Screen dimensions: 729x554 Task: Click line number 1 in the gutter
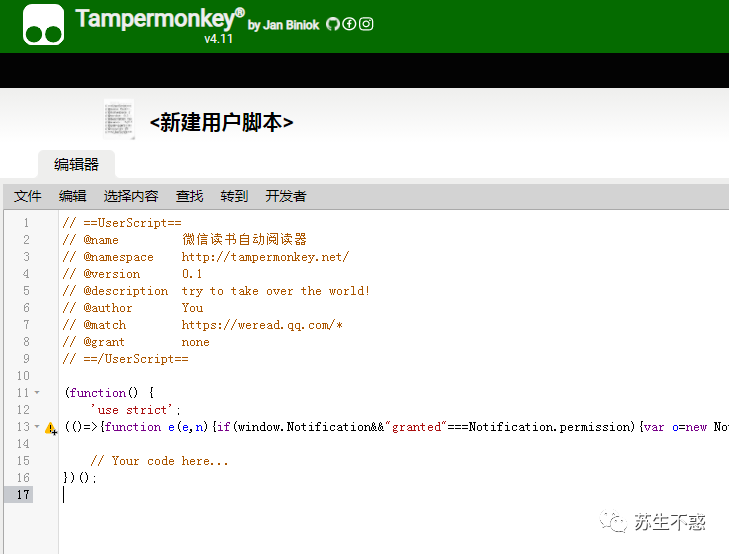[x=27, y=223]
